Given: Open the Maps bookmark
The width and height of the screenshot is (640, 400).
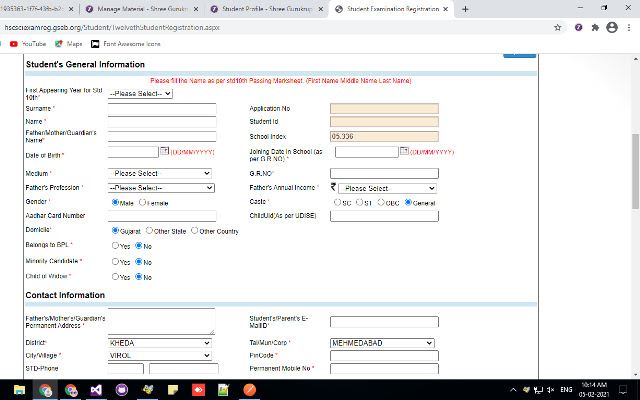Looking at the screenshot, I should 69,44.
